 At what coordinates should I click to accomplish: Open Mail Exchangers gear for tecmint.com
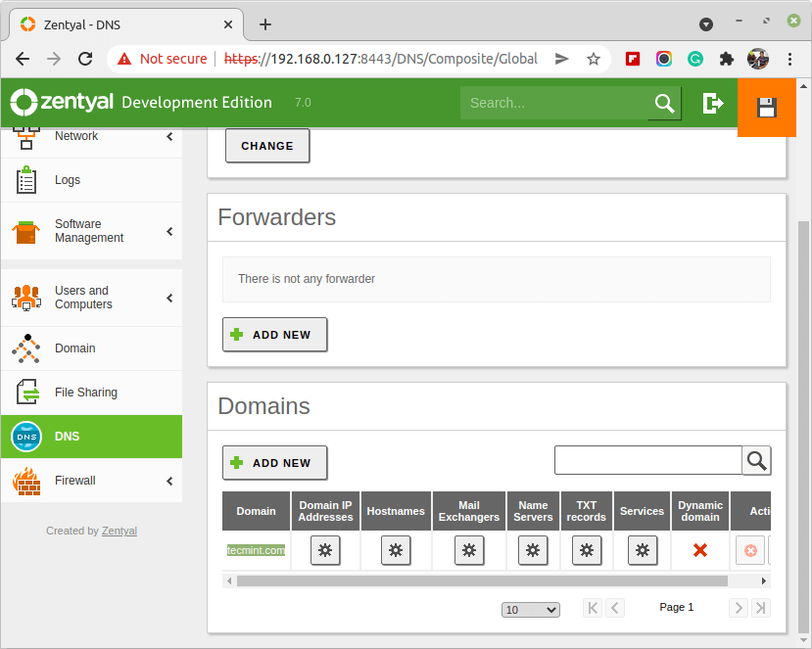[469, 549]
